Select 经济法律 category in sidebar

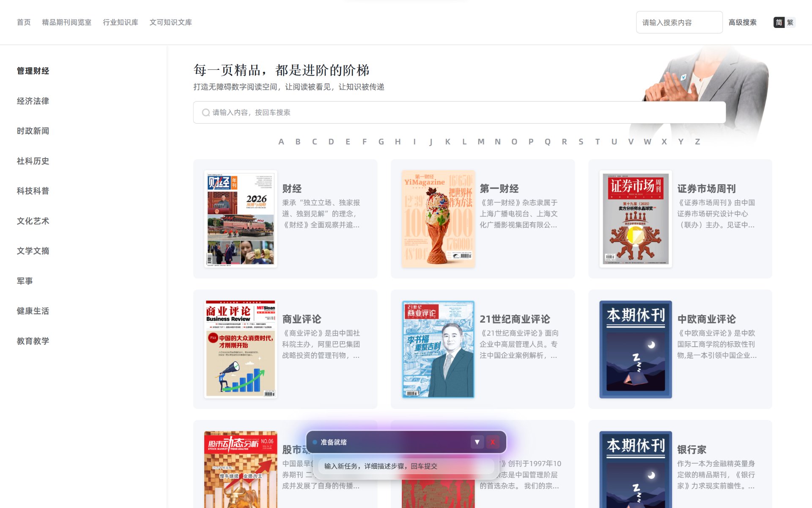coord(33,101)
